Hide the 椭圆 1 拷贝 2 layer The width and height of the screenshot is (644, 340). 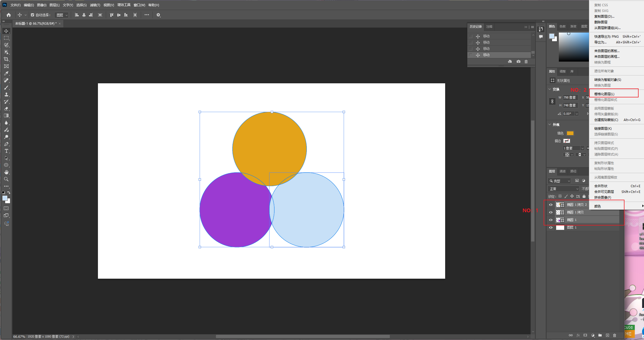(x=551, y=205)
